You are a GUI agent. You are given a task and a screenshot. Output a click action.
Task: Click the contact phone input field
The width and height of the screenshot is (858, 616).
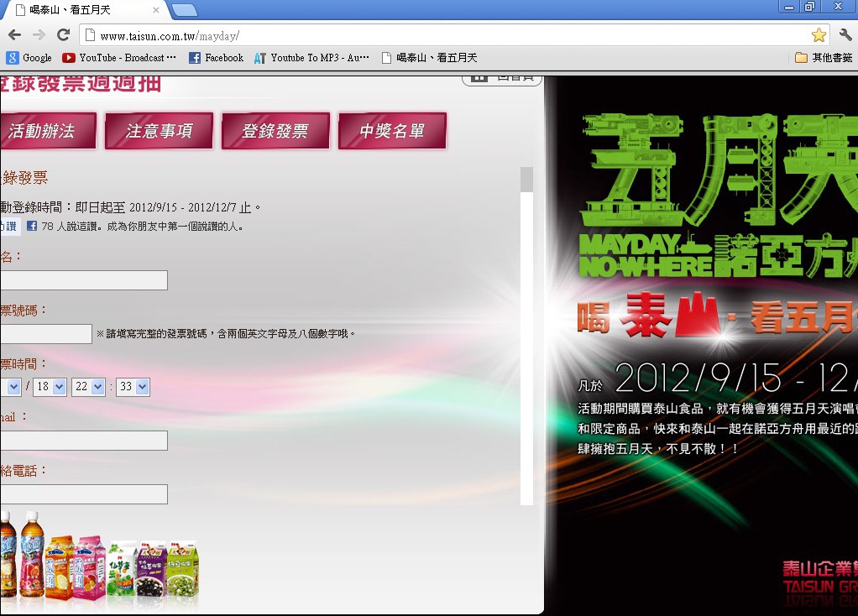click(x=84, y=494)
